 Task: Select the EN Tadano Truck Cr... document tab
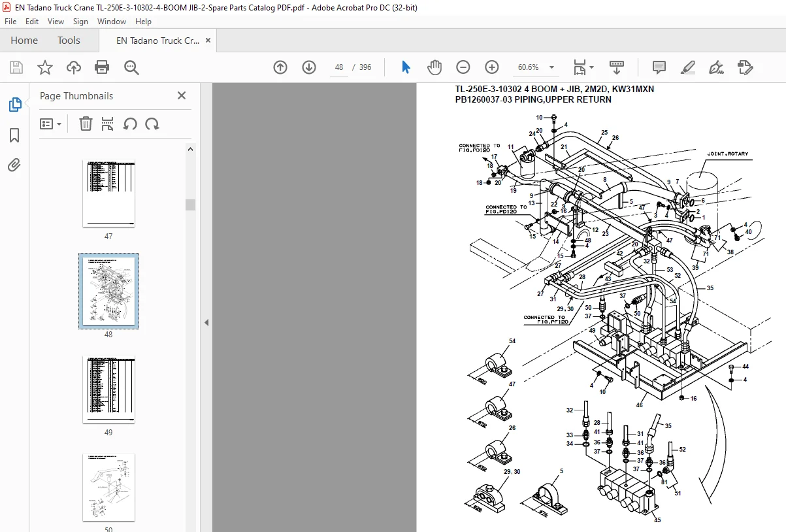point(157,40)
